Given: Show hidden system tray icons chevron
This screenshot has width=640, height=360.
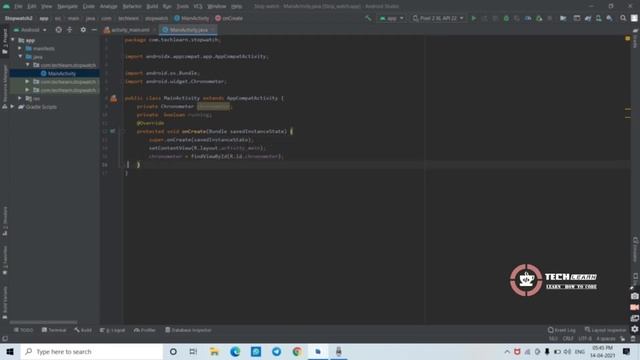Looking at the screenshot, I should [x=507, y=351].
